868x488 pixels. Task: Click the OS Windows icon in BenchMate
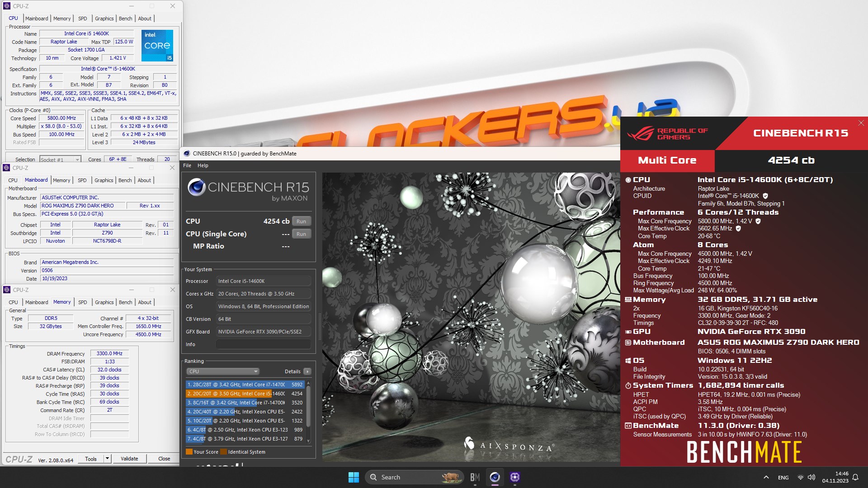[x=628, y=361]
